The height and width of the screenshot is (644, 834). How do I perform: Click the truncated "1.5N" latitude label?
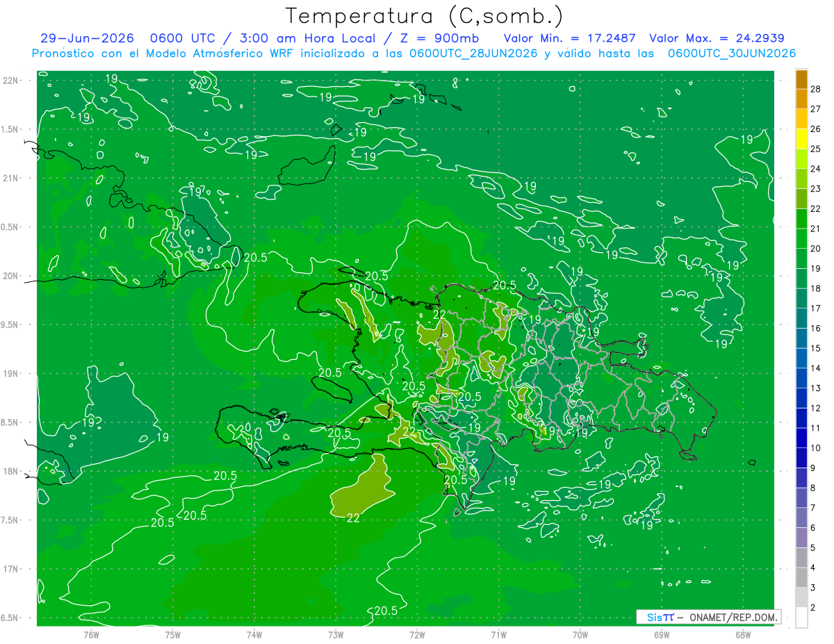pyautogui.click(x=11, y=129)
